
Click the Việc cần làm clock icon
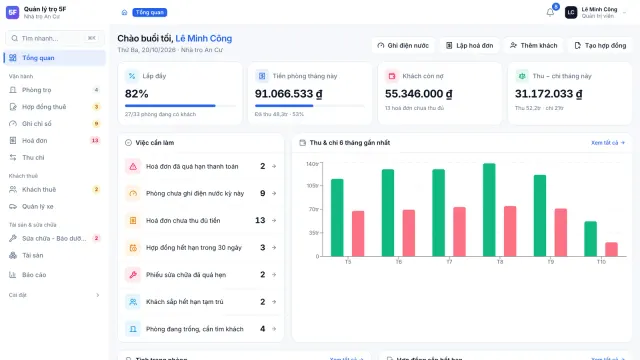tap(128, 142)
